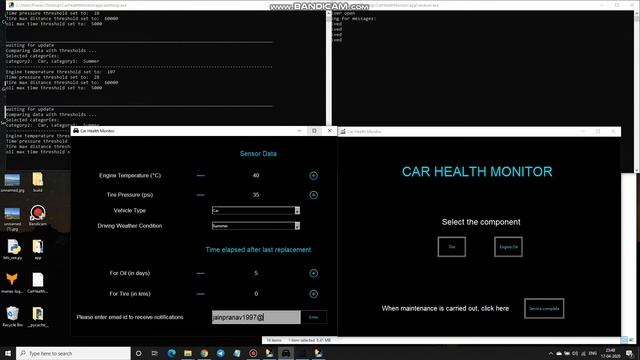This screenshot has width=640, height=360.
Task: Click the Enter button beside the email field
Action: (x=313, y=317)
